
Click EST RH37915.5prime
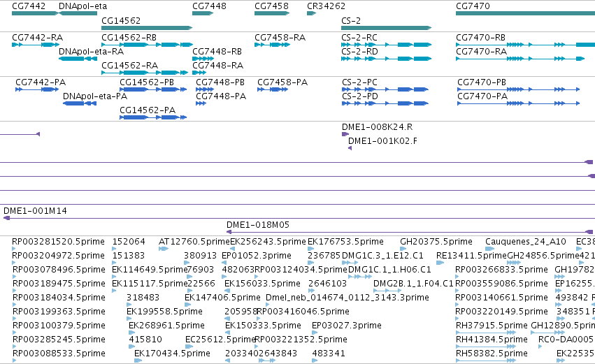coord(492,326)
